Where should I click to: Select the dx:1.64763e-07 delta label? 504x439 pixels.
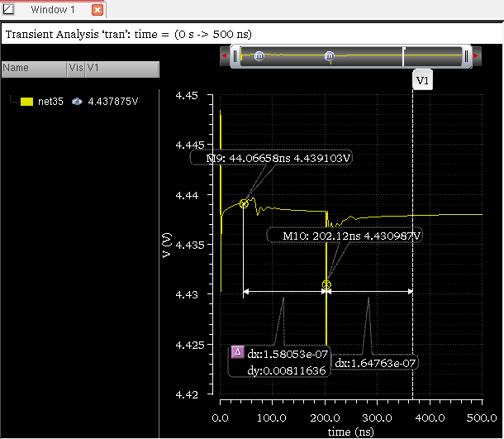click(x=374, y=362)
